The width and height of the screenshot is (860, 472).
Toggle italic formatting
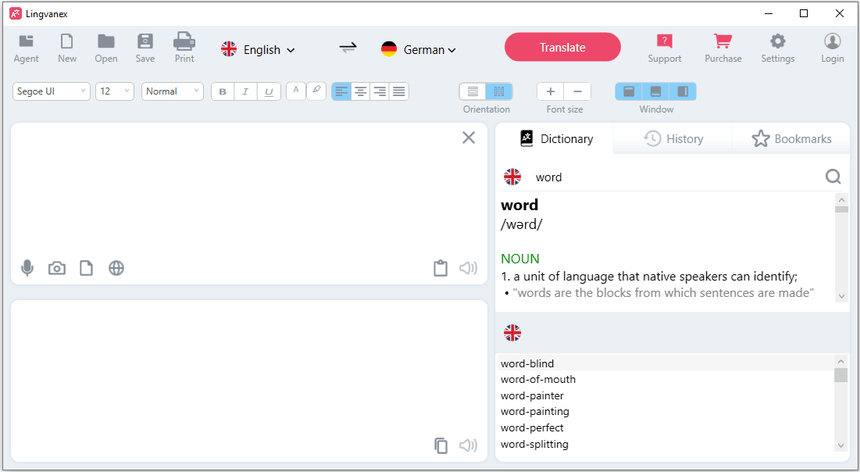[245, 92]
